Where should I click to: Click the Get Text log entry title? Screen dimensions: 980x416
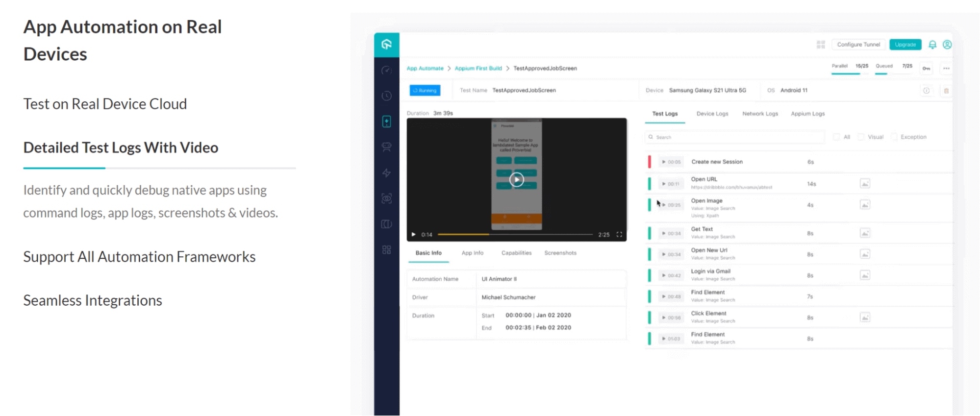(702, 229)
